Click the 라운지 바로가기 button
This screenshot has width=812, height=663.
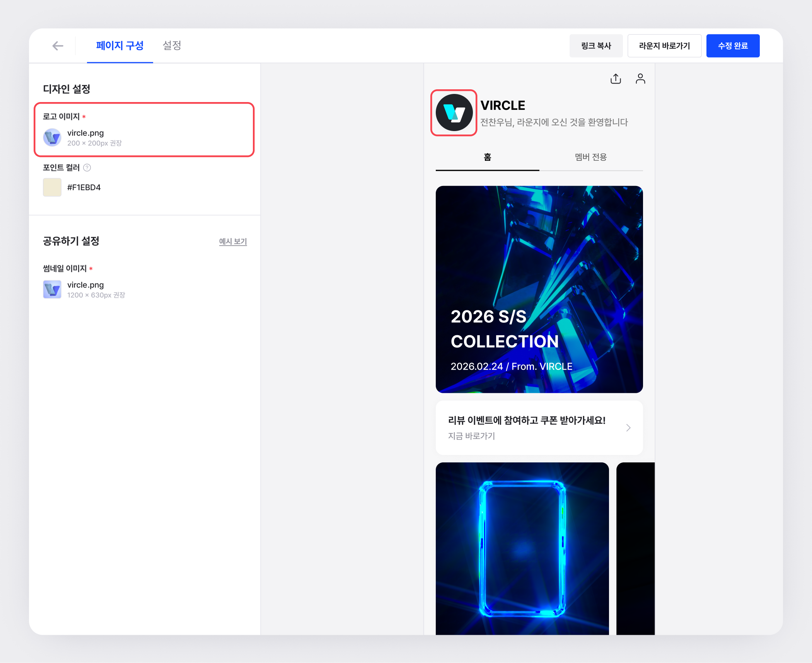664,46
